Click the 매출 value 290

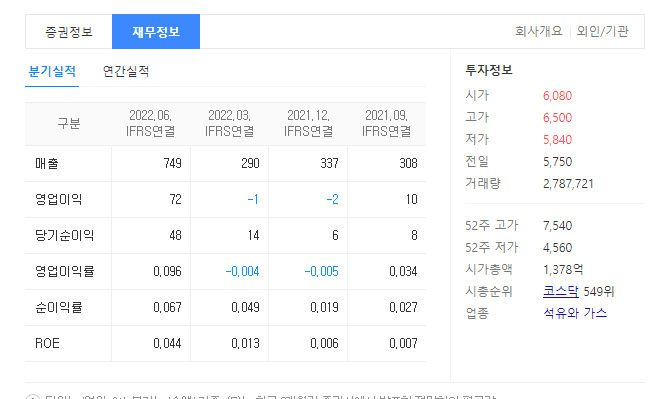click(x=250, y=163)
